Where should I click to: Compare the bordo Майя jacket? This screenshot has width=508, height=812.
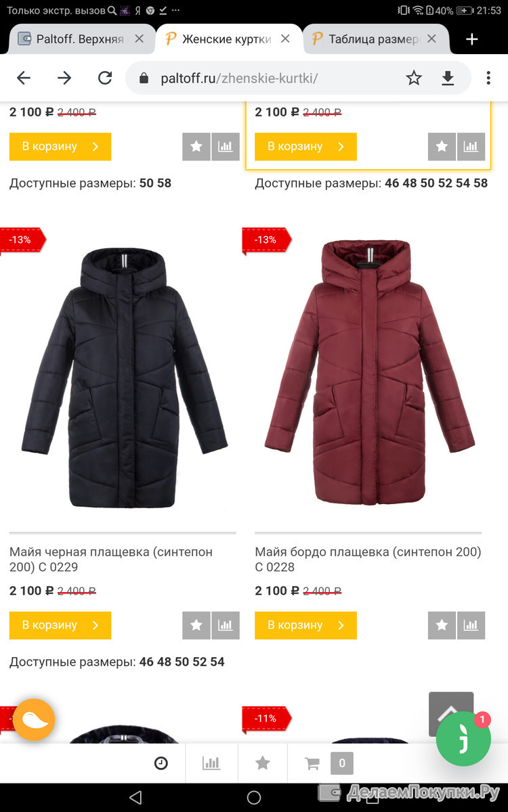(x=471, y=625)
